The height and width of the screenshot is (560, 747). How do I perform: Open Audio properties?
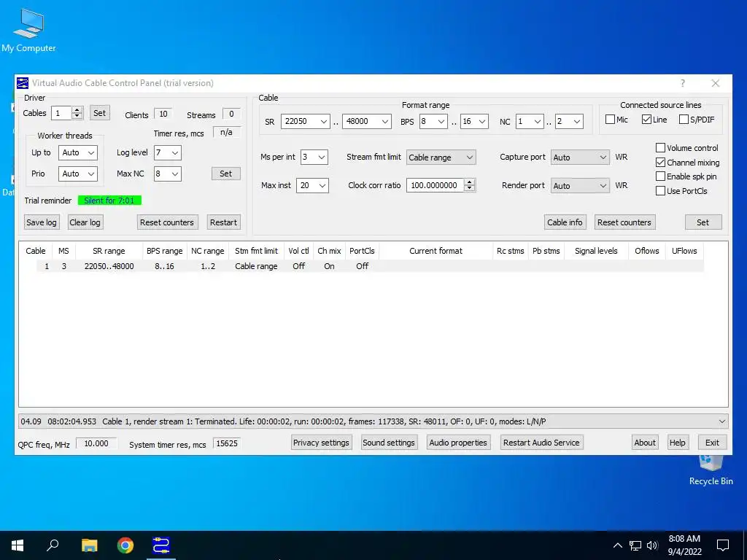point(458,443)
